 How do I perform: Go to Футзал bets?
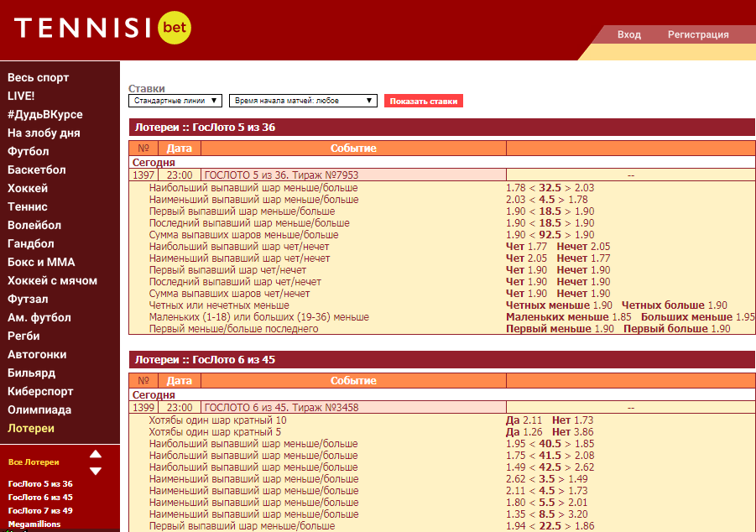click(28, 299)
